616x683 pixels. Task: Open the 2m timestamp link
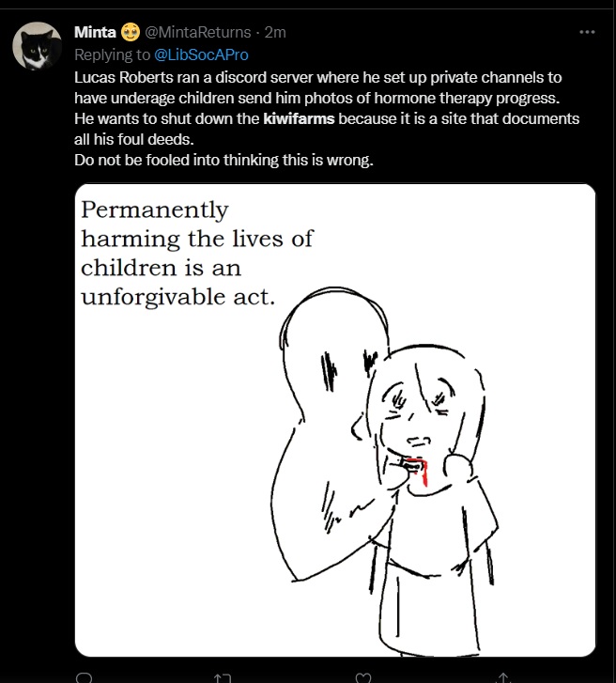275,32
